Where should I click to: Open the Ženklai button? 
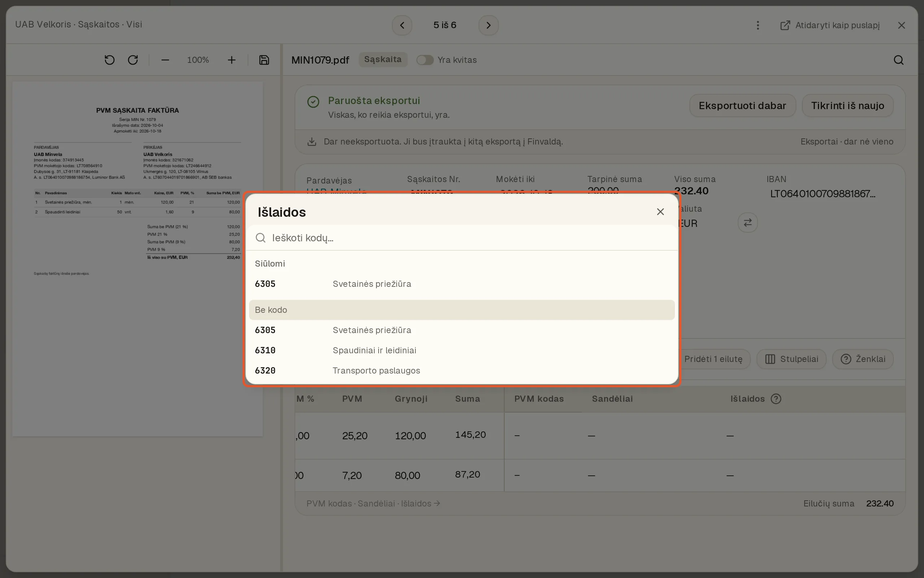(863, 359)
